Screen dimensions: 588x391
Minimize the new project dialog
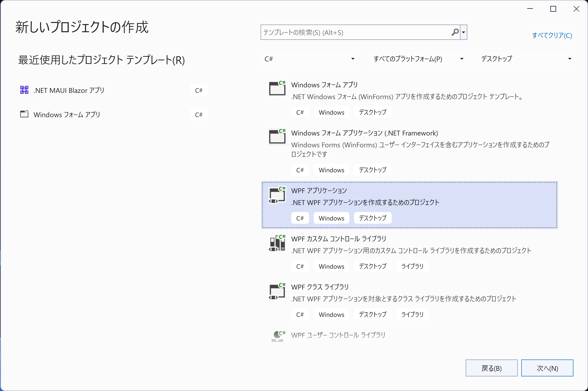(x=530, y=9)
